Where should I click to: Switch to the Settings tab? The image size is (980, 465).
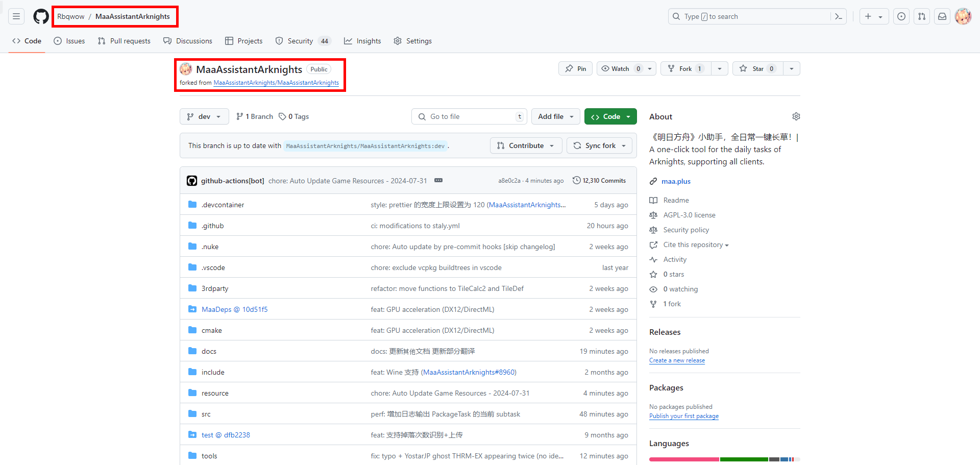coord(412,41)
